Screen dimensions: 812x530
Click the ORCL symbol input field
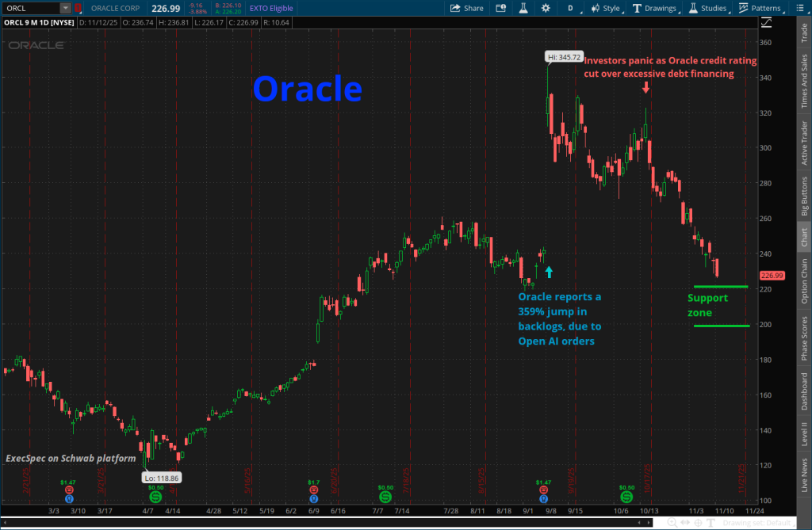click(x=31, y=8)
